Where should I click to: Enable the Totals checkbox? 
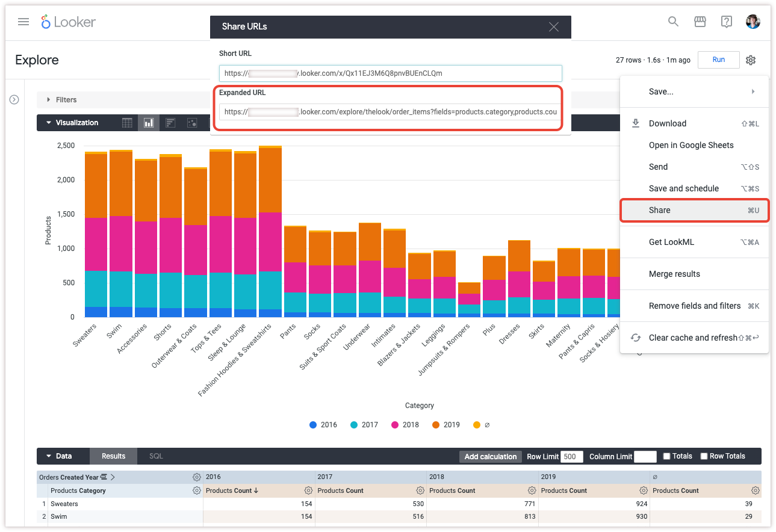(666, 456)
